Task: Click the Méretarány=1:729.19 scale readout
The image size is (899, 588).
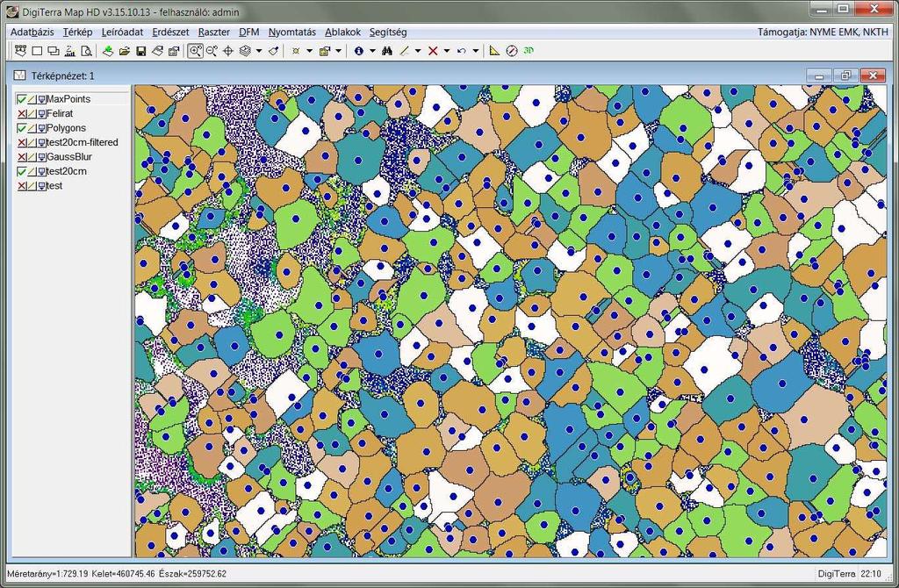Action: [x=47, y=574]
